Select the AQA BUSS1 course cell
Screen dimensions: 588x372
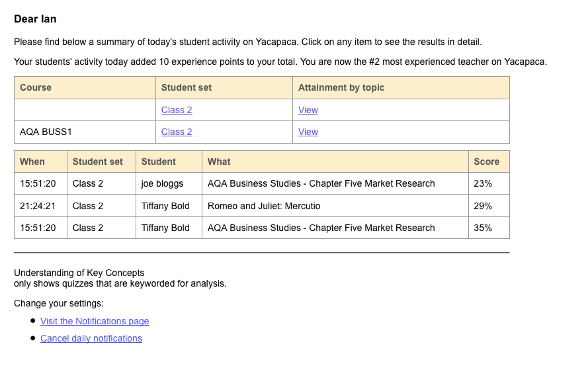(46, 132)
